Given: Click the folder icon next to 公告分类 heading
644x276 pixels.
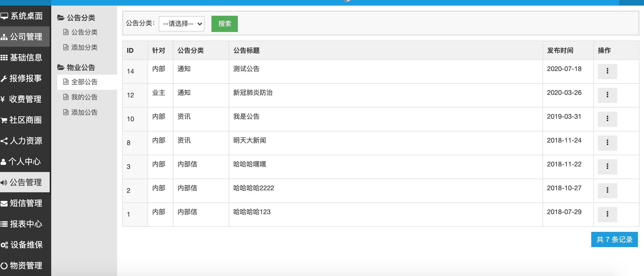Looking at the screenshot, I should pyautogui.click(x=61, y=18).
